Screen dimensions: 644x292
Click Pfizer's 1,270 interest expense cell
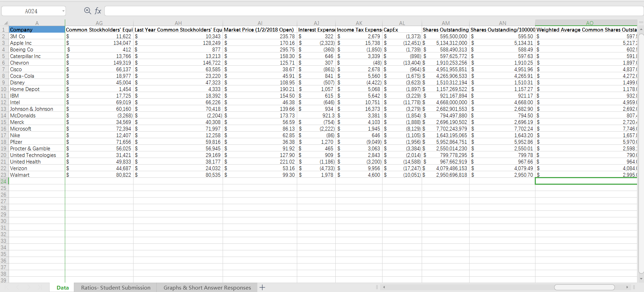[x=316, y=142]
